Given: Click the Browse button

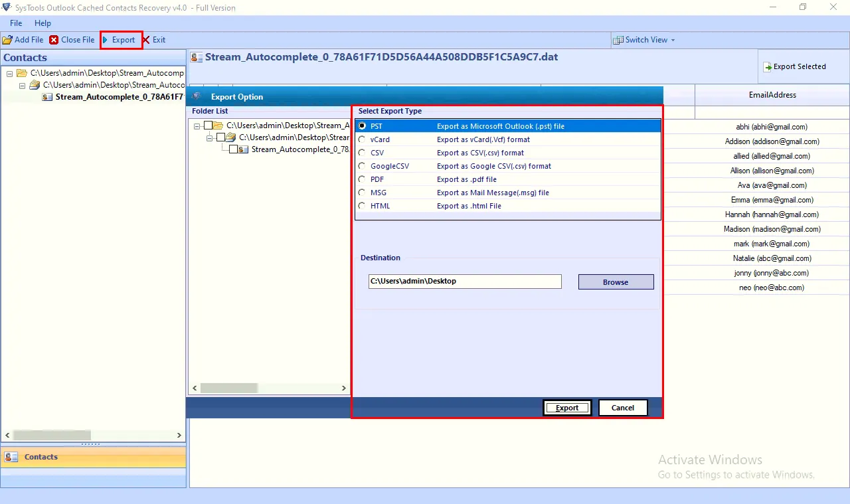Looking at the screenshot, I should pyautogui.click(x=616, y=282).
